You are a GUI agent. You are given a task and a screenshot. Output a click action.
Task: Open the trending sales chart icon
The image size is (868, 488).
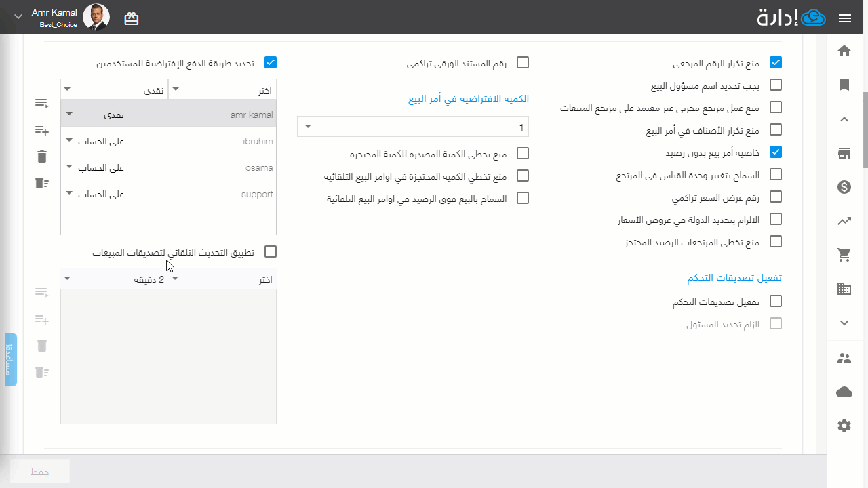(x=844, y=221)
